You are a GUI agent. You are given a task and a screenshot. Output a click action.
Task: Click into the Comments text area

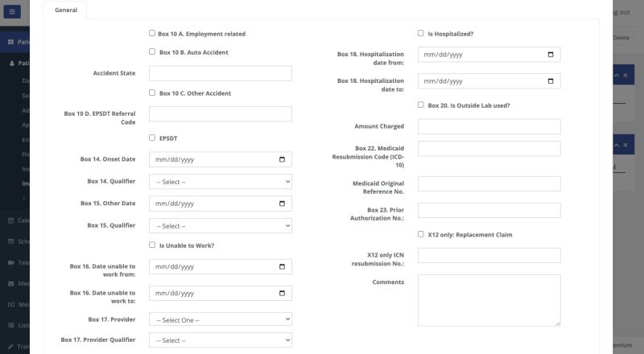[489, 300]
